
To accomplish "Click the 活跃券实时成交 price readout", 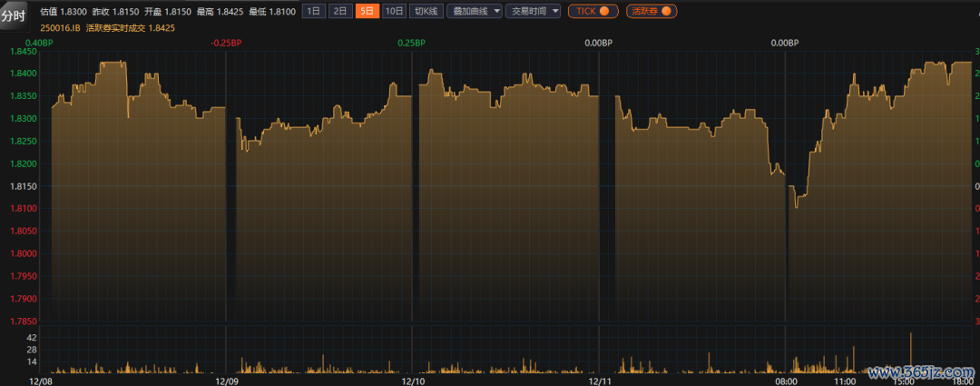I will [x=130, y=28].
